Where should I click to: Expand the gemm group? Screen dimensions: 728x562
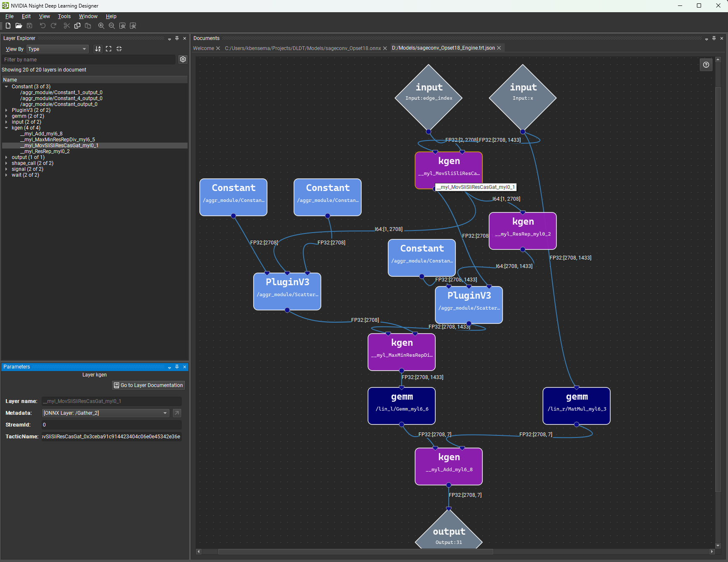pyautogui.click(x=6, y=116)
